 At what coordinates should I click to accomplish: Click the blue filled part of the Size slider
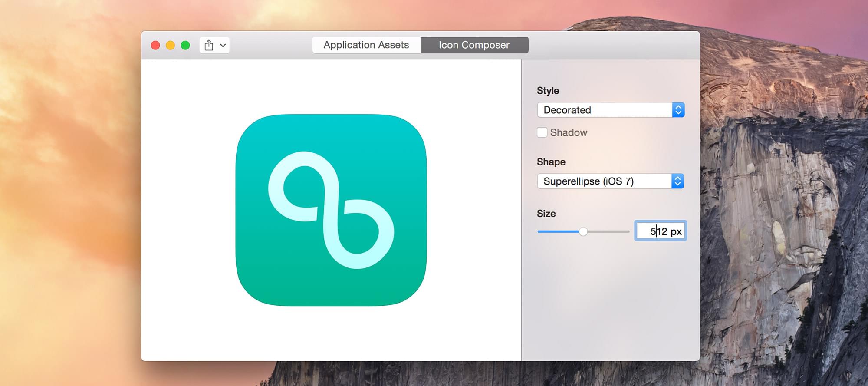click(558, 231)
